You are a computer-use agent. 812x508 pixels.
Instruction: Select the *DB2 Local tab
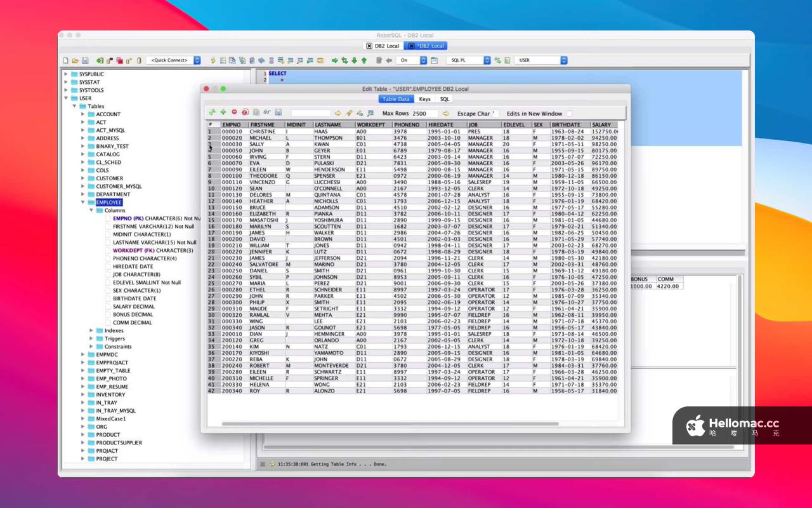[426, 46]
